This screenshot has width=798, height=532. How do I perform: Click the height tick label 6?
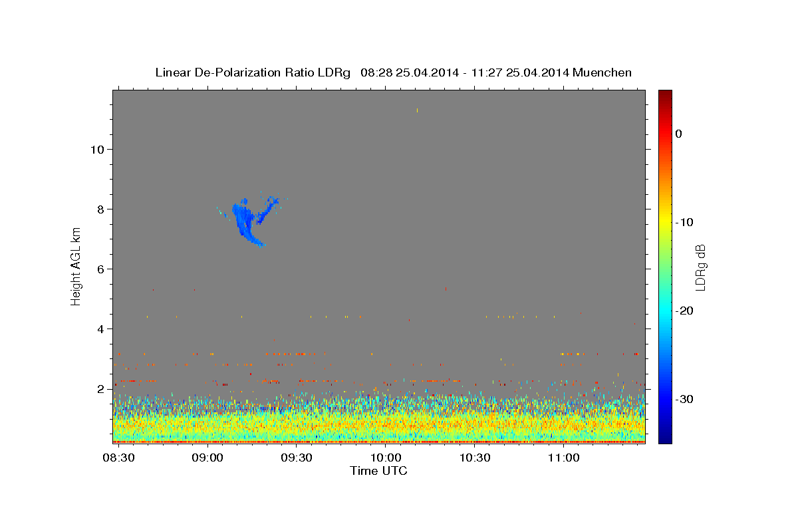101,269
